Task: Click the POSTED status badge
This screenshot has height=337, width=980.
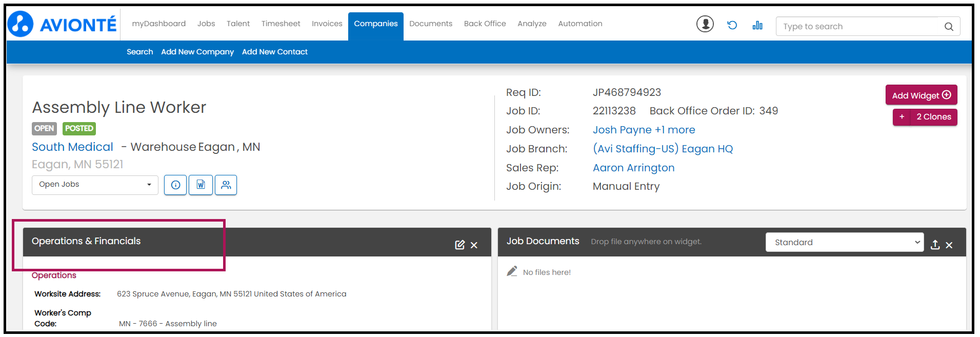Action: [x=79, y=128]
